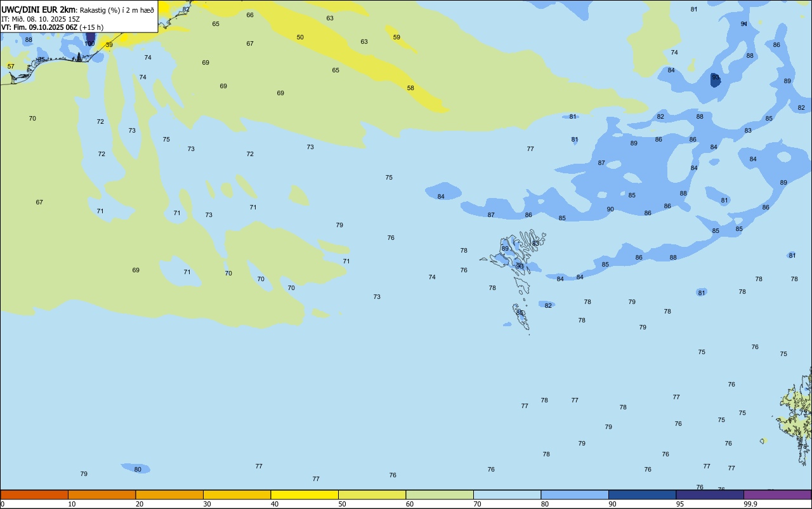Click the 'VT: Fim. 09.10.2025 06Z' line
812x509 pixels.
(39, 27)
